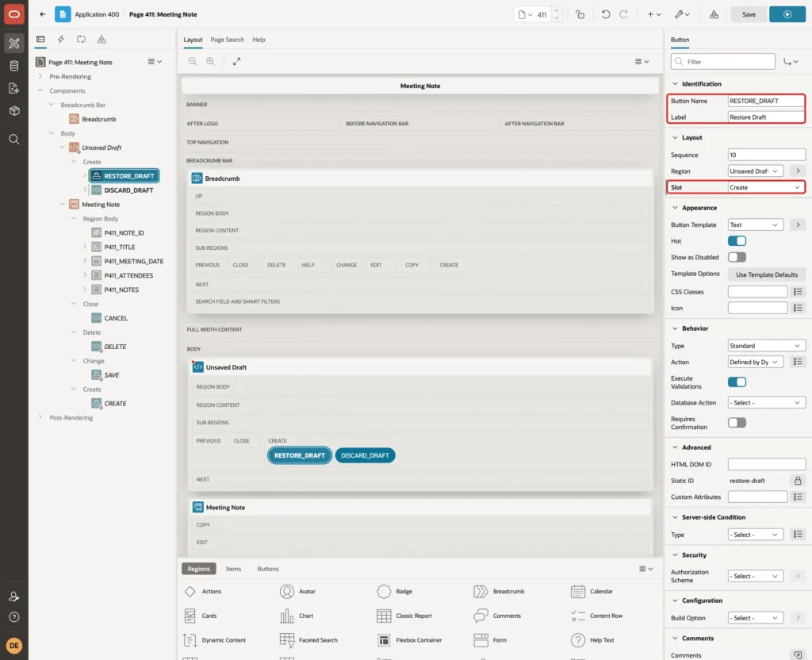The image size is (812, 660).
Task: Go back with the left arrow
Action: pyautogui.click(x=43, y=14)
